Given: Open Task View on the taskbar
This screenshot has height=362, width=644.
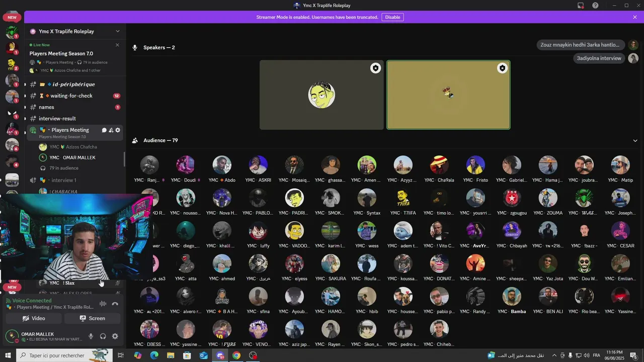Looking at the screenshot, I should pos(121,355).
